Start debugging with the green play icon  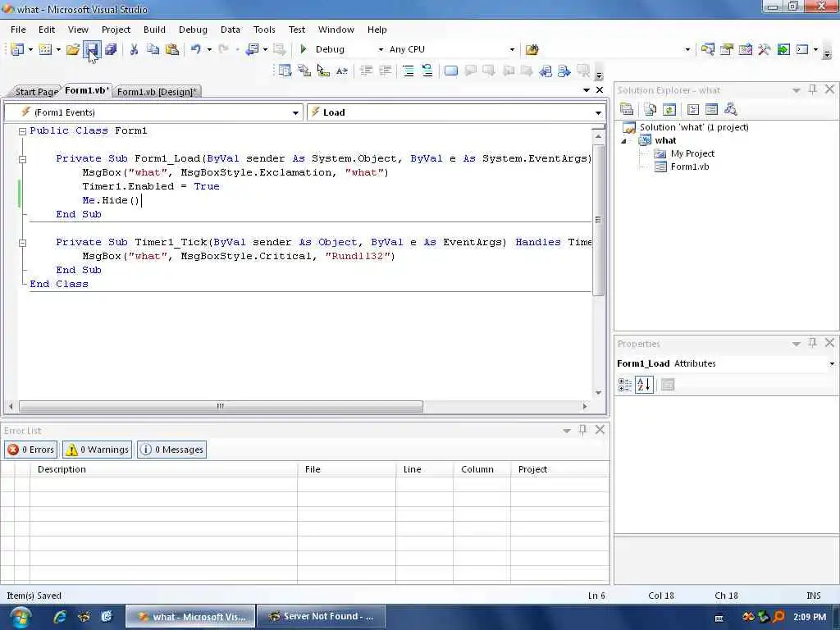(304, 49)
